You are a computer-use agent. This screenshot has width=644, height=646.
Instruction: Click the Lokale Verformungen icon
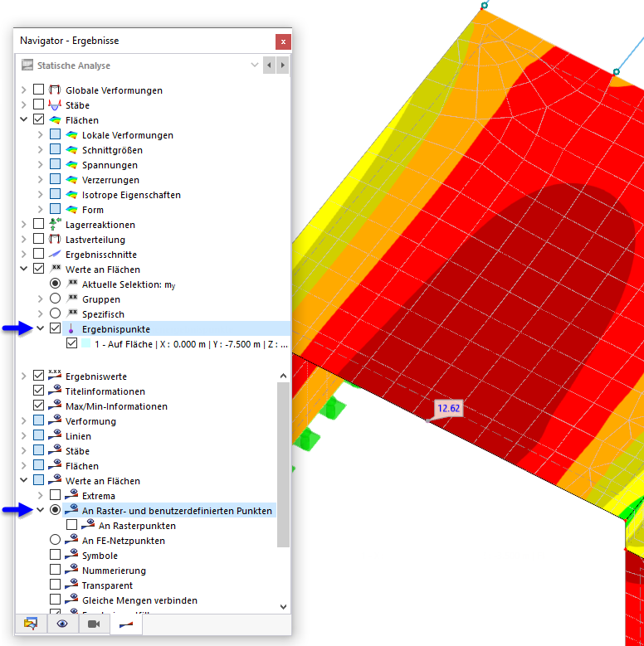[x=71, y=134]
